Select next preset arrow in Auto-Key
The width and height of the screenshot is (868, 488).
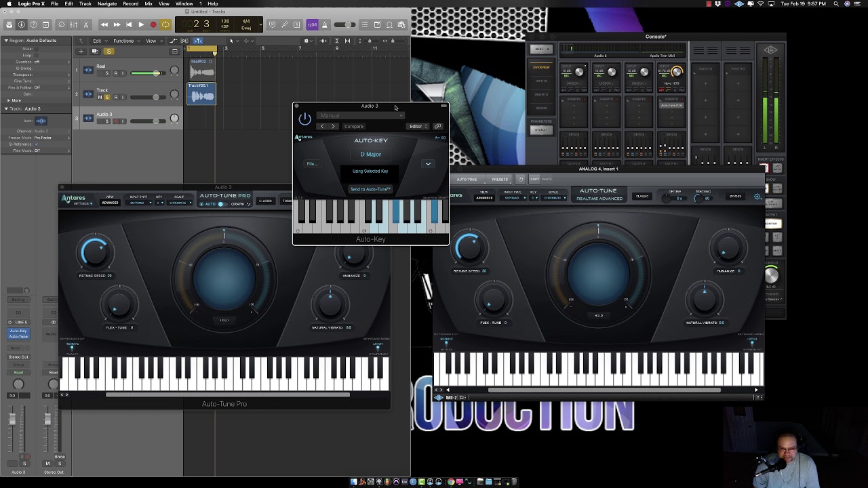pyautogui.click(x=333, y=126)
